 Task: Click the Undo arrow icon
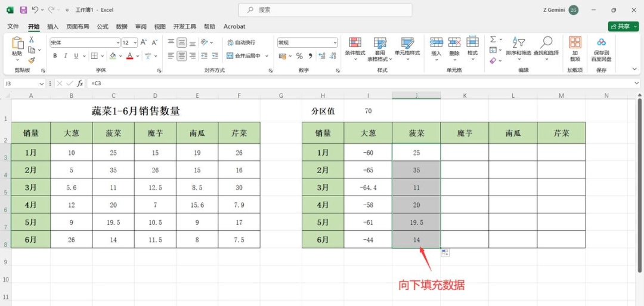coord(35,10)
